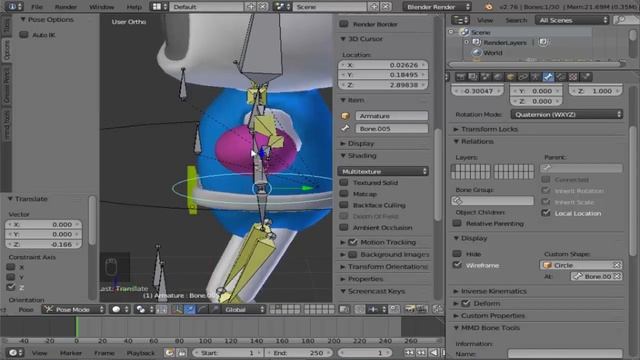
Task: Open the Blender Render engine dropdown
Action: (437, 7)
